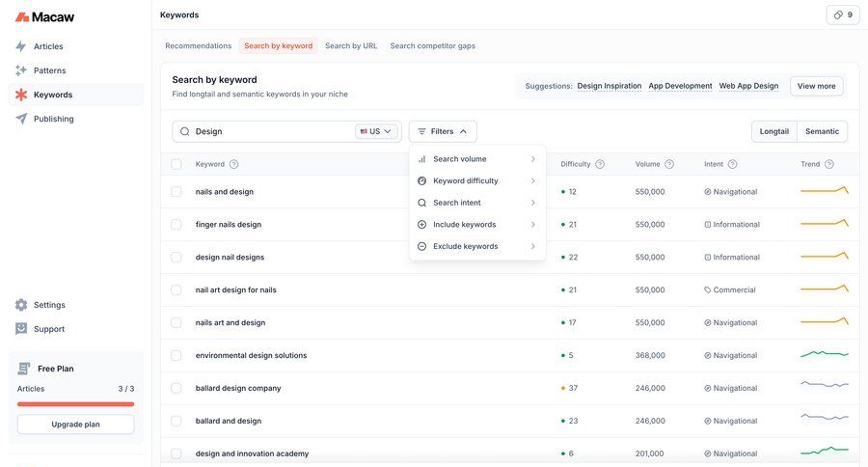Click the credits counter showing 9

pos(842,14)
